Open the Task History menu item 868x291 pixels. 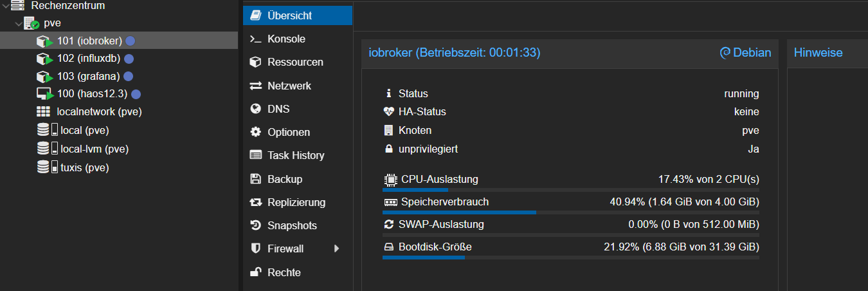pyautogui.click(x=296, y=155)
